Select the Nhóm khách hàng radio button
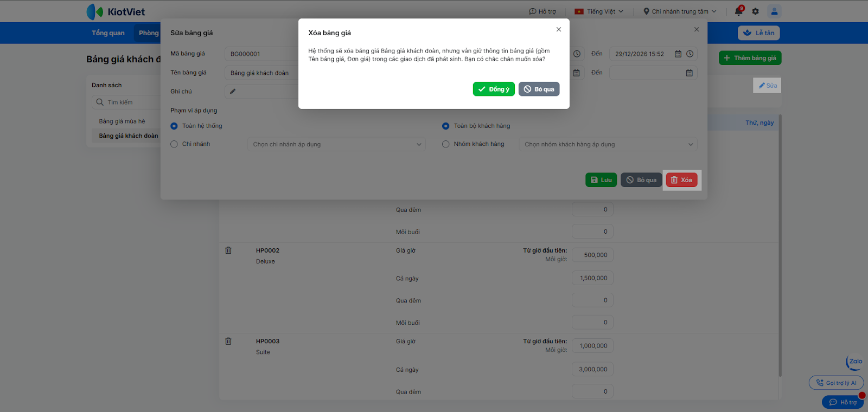Screen dimensions: 868x412 point(446,144)
